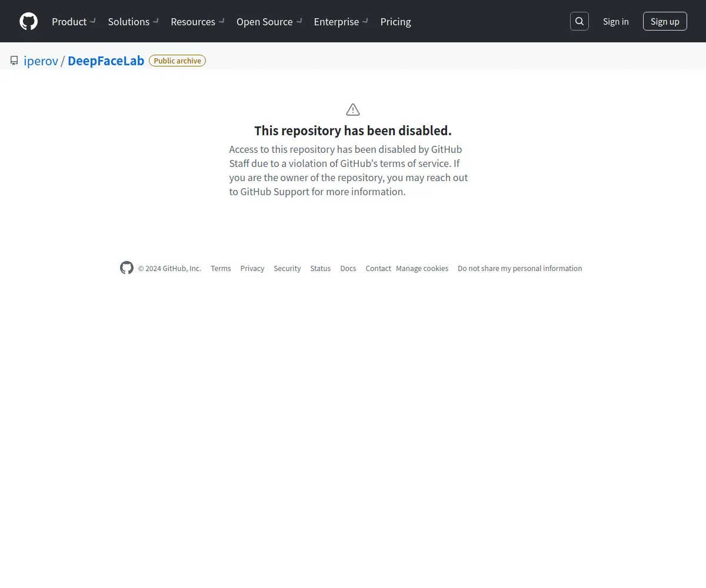
Task: Click Do not share my personal information
Action: (520, 268)
